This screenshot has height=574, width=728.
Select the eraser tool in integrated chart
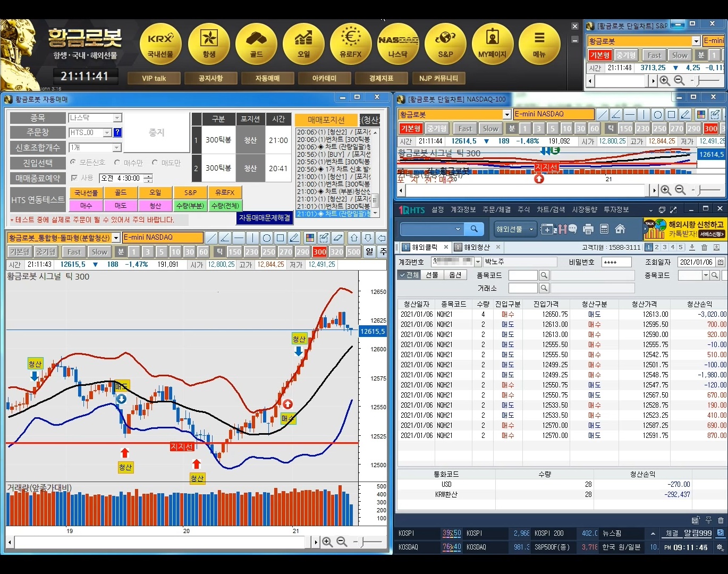tap(337, 238)
